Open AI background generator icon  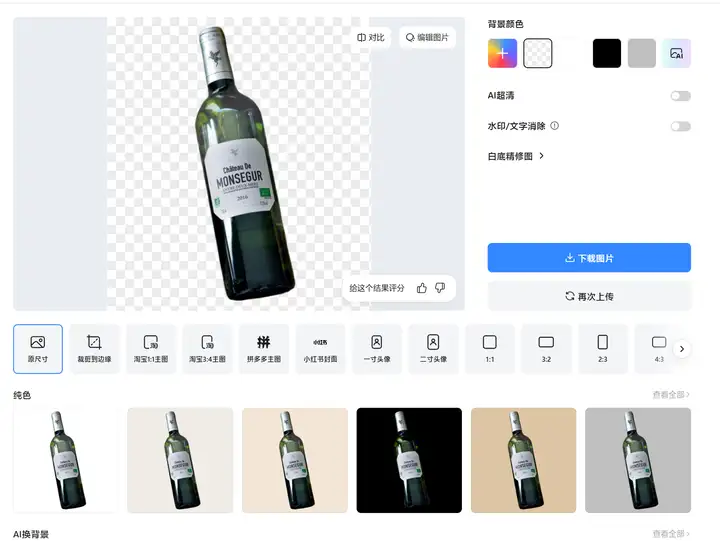[676, 53]
